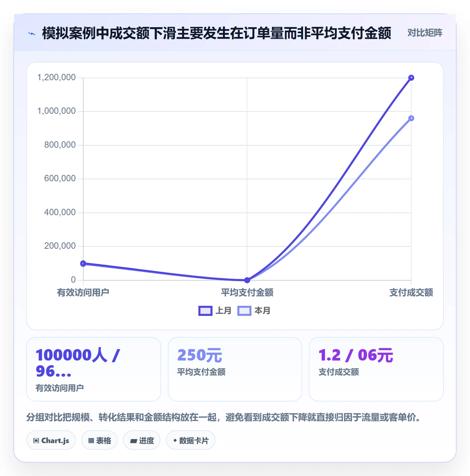The width and height of the screenshot is (470, 476).
Task: Open the 有效访问用户 data card
Action: click(94, 369)
